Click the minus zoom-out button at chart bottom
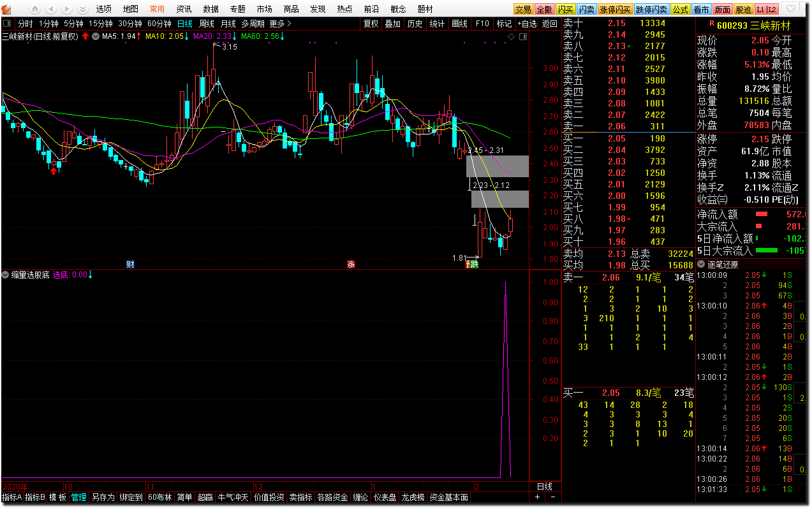 point(552,497)
